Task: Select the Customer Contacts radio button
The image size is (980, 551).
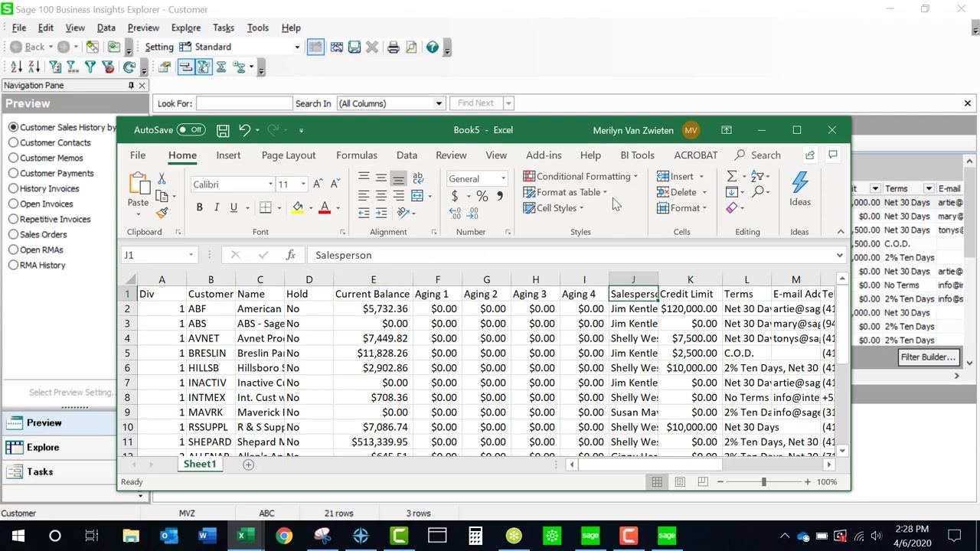Action: point(14,142)
